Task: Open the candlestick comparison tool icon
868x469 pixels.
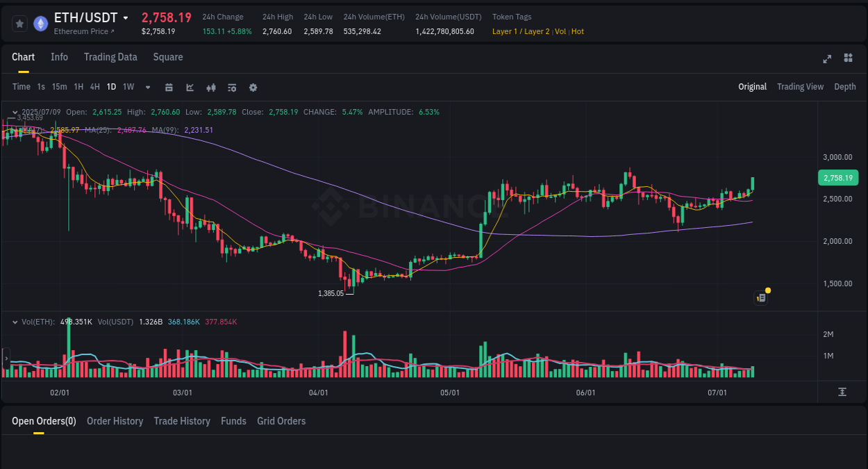Action: click(210, 87)
